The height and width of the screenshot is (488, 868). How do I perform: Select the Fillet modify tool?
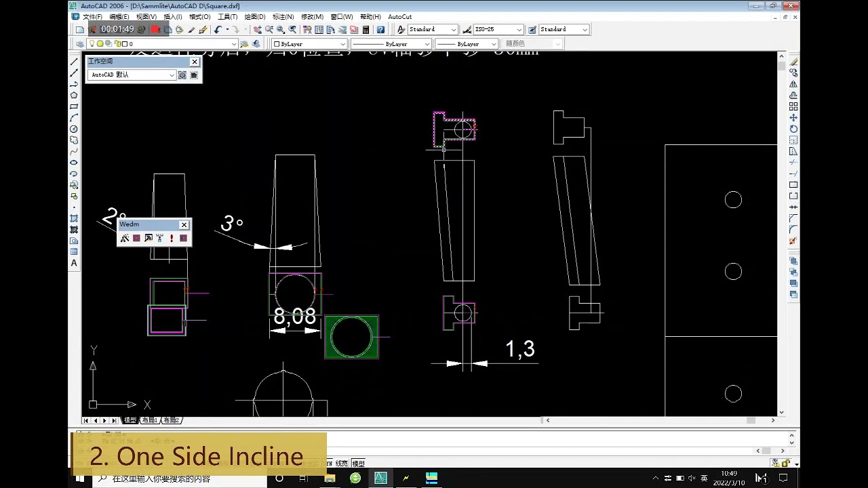[793, 230]
